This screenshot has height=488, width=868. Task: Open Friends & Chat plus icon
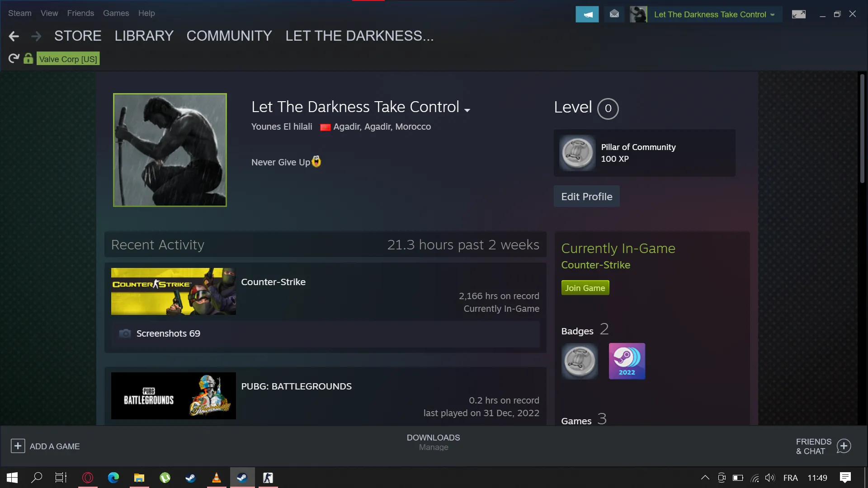pyautogui.click(x=844, y=446)
